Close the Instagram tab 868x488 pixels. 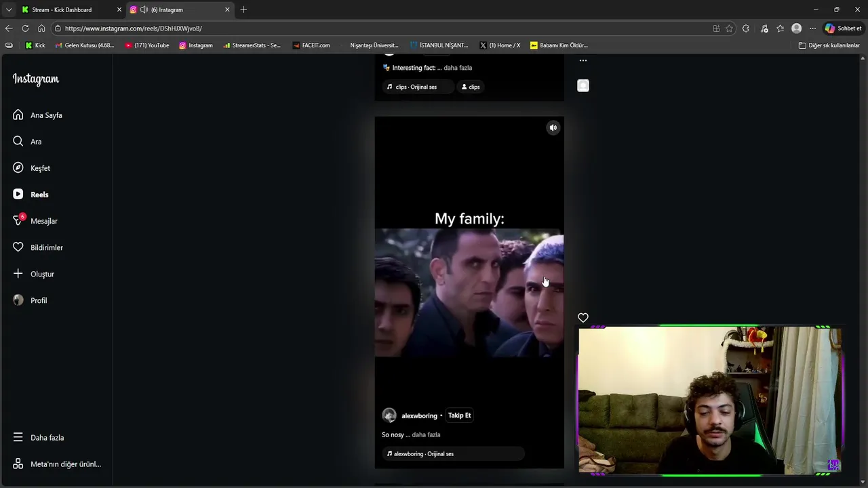pyautogui.click(x=227, y=9)
